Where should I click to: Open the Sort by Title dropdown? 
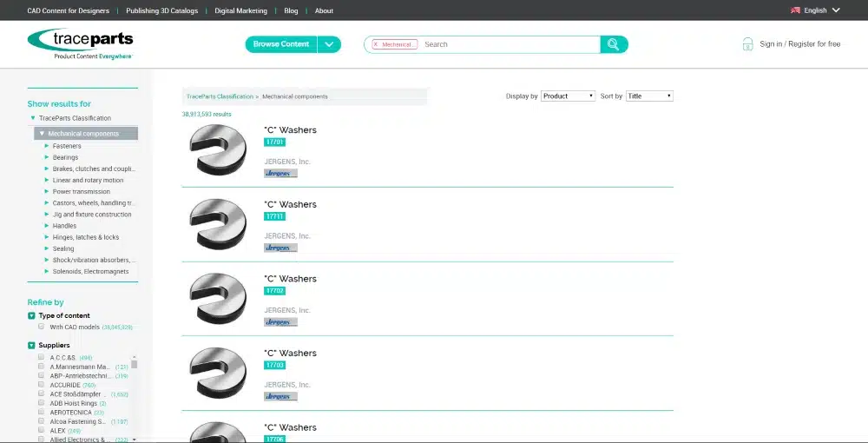[649, 96]
